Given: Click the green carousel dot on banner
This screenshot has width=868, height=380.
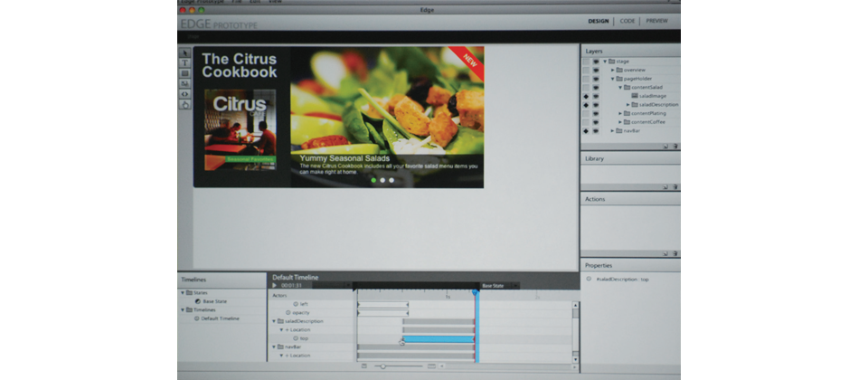Looking at the screenshot, I should (x=373, y=180).
